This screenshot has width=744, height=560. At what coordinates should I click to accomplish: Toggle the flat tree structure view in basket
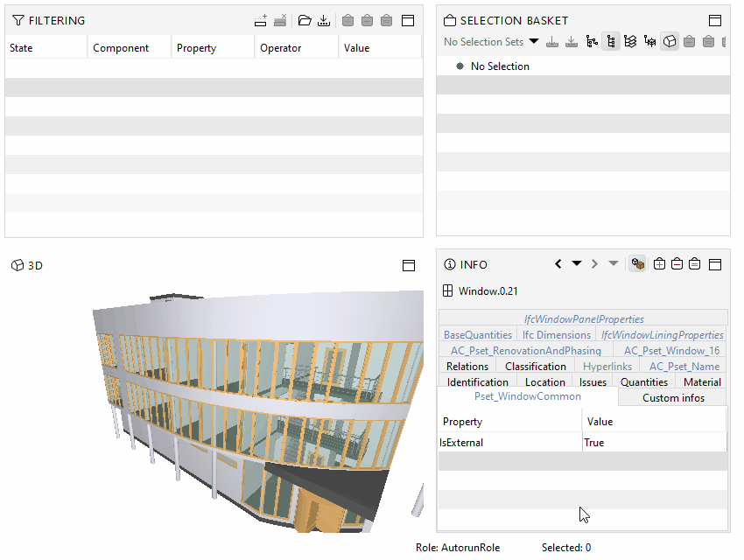click(x=611, y=42)
